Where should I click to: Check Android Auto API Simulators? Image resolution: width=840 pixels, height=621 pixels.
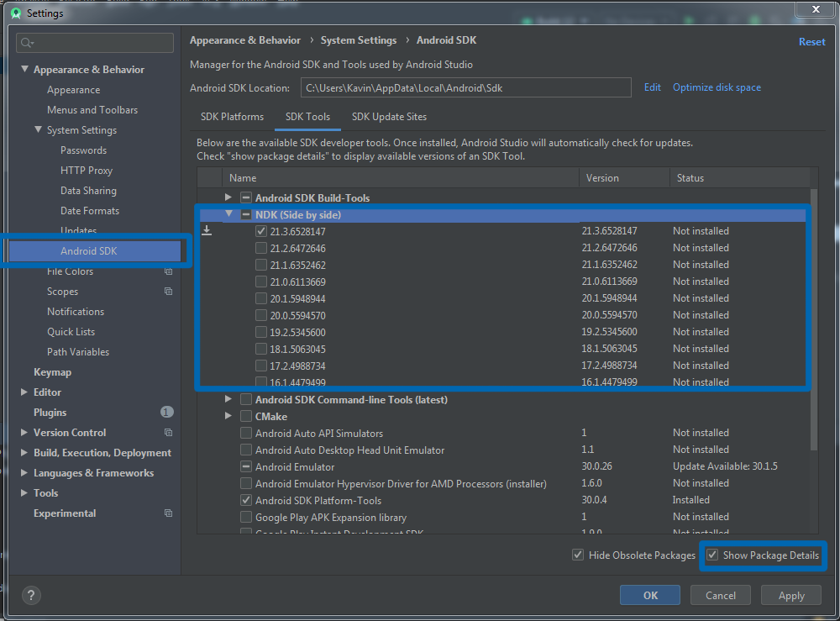tap(246, 433)
